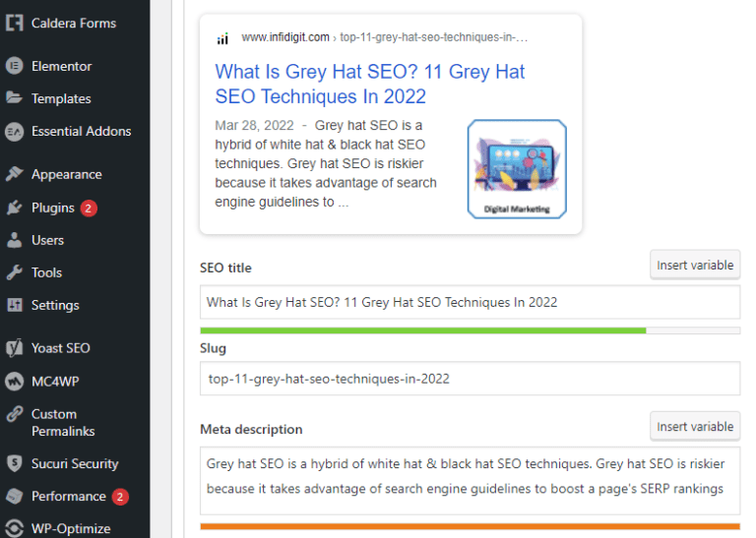The height and width of the screenshot is (538, 756).
Task: Click the Templates folder icon
Action: 15,98
